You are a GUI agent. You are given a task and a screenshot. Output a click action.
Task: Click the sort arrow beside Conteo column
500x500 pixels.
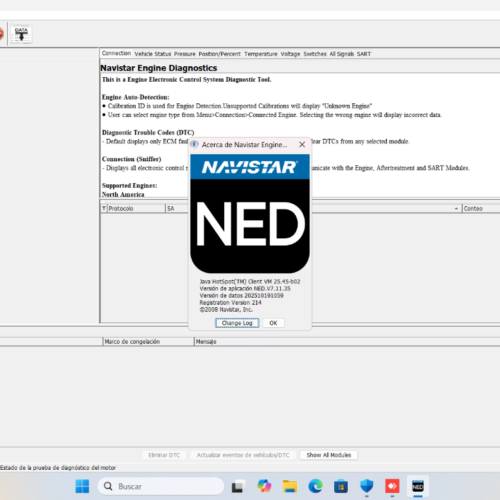pyautogui.click(x=456, y=209)
